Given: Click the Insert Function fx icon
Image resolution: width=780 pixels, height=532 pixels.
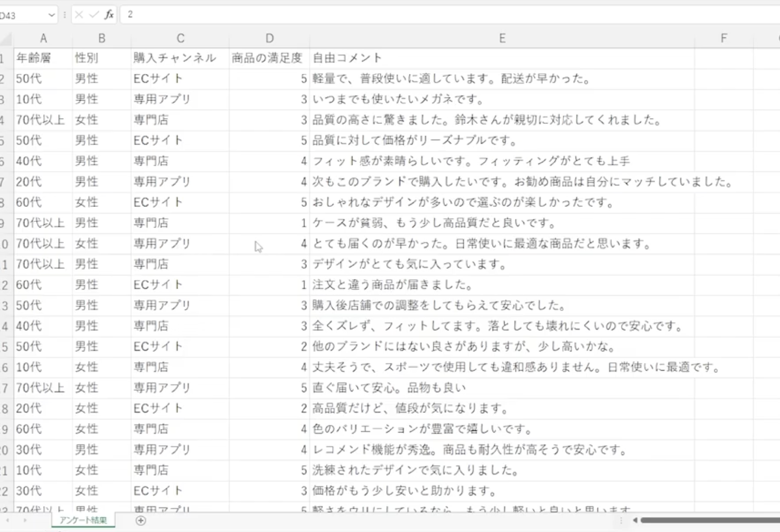Looking at the screenshot, I should click(x=109, y=15).
